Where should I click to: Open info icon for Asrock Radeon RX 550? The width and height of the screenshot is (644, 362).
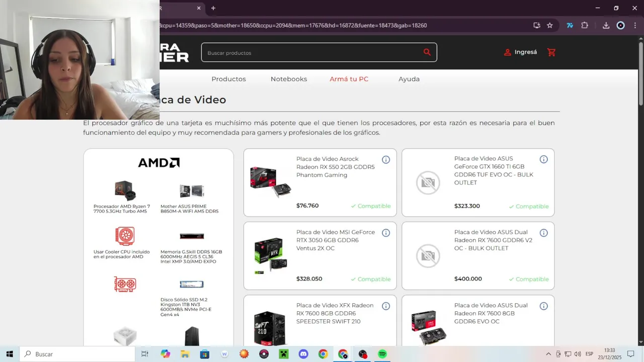pos(386,160)
